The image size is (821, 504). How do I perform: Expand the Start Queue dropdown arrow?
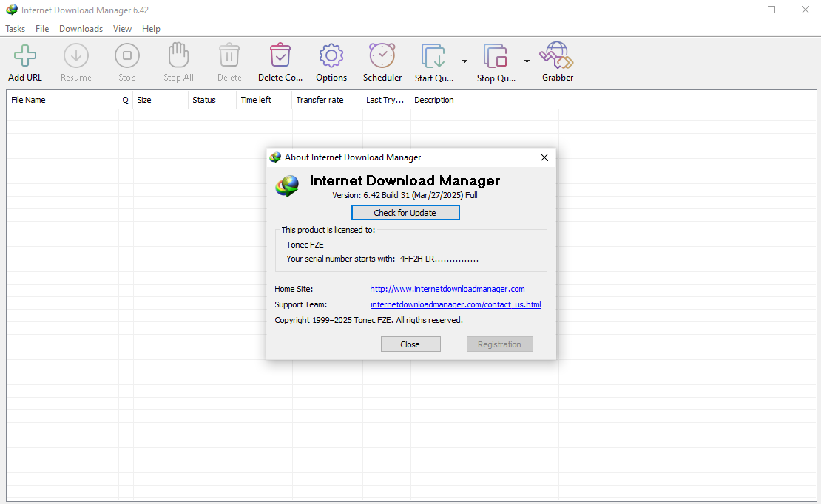coord(464,61)
